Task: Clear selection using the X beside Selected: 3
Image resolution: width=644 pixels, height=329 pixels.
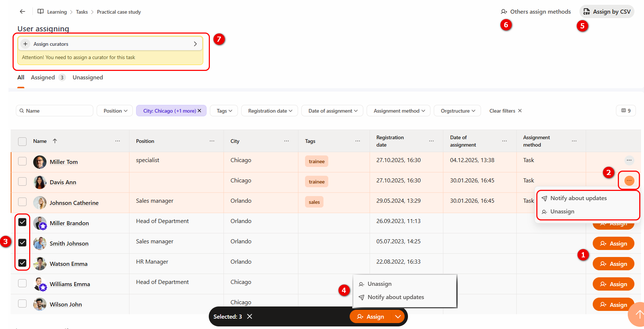Action: pos(250,316)
